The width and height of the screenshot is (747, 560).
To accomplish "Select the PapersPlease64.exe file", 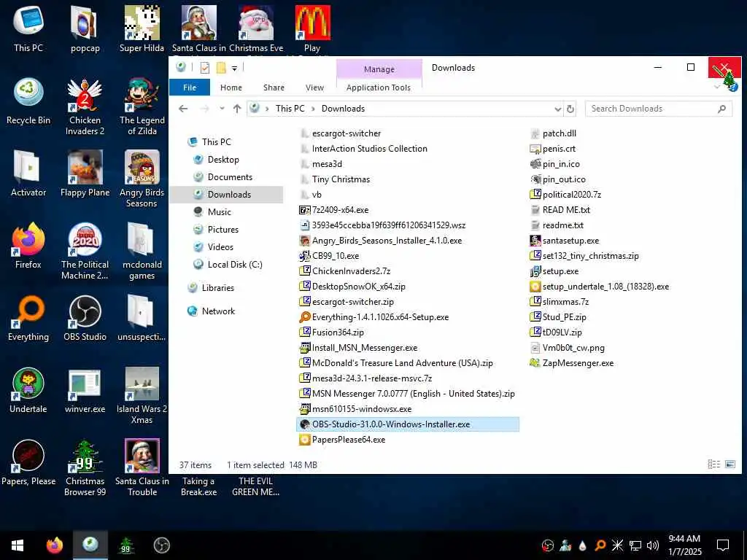I will pyautogui.click(x=348, y=440).
